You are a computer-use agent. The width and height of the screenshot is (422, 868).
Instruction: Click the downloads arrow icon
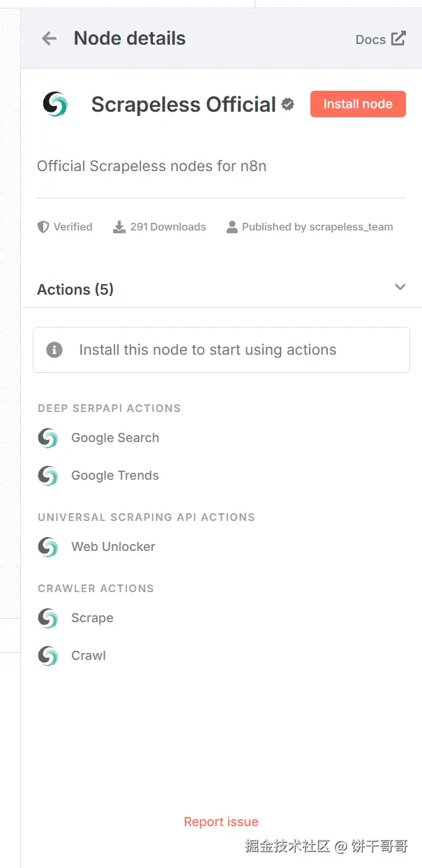[119, 227]
